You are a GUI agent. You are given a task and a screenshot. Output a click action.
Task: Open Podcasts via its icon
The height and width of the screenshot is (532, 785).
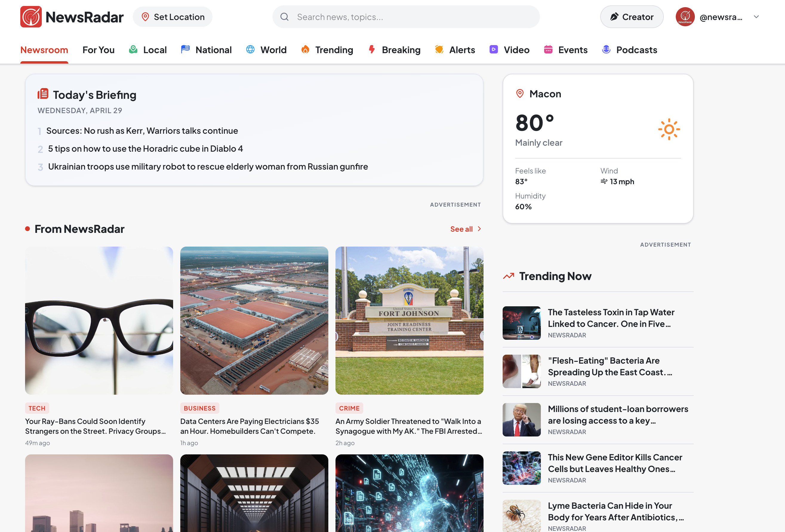(606, 49)
